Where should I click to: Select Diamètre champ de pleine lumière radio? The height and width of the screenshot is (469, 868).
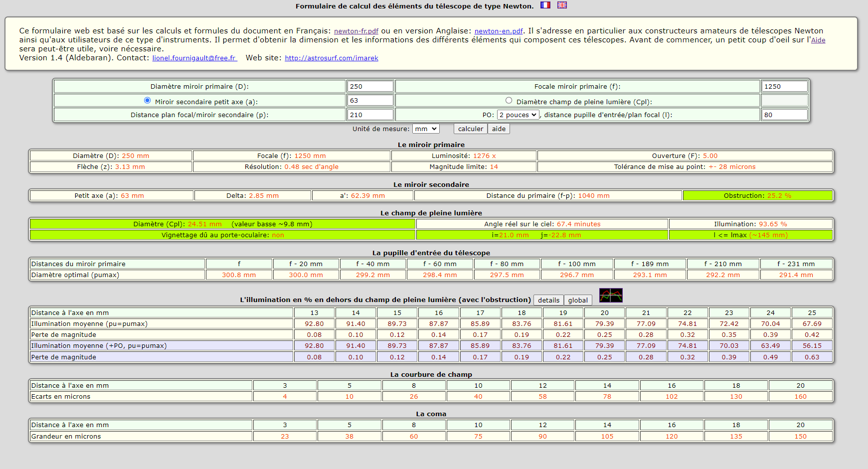509,100
